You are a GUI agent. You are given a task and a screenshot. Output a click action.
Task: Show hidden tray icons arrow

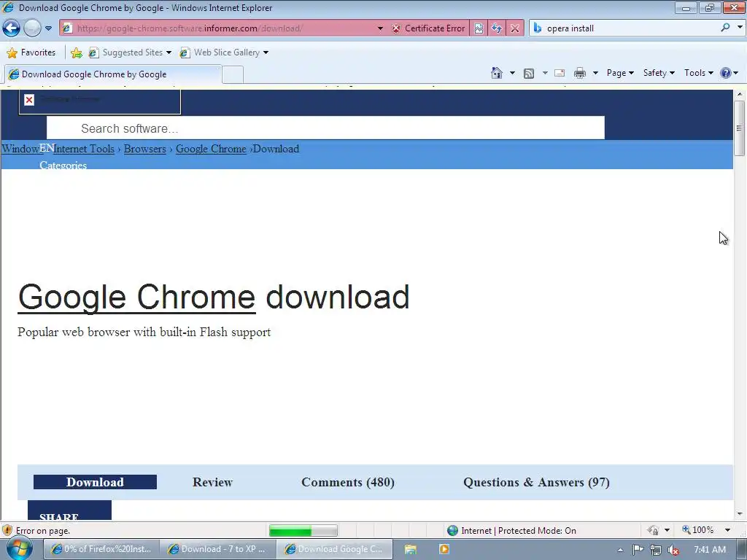coord(620,550)
